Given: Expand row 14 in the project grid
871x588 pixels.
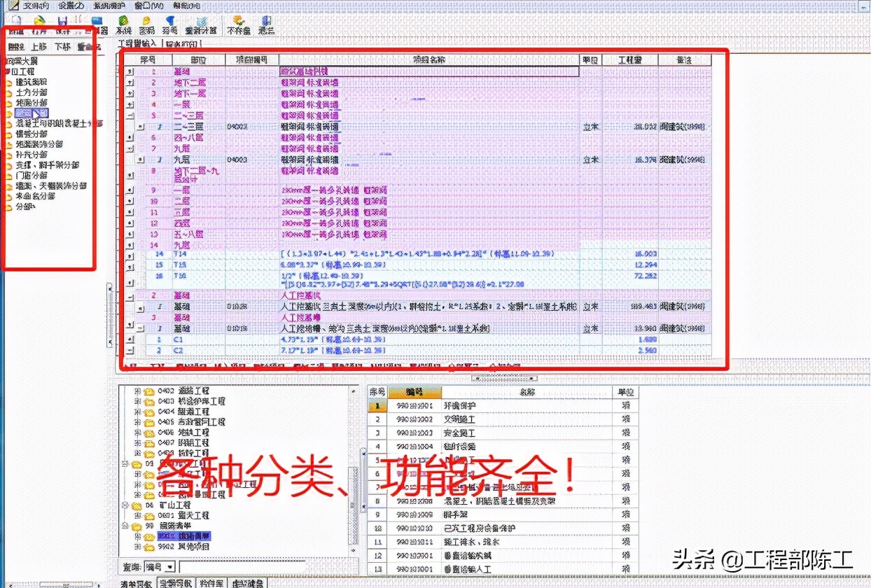Looking at the screenshot, I should tap(130, 244).
